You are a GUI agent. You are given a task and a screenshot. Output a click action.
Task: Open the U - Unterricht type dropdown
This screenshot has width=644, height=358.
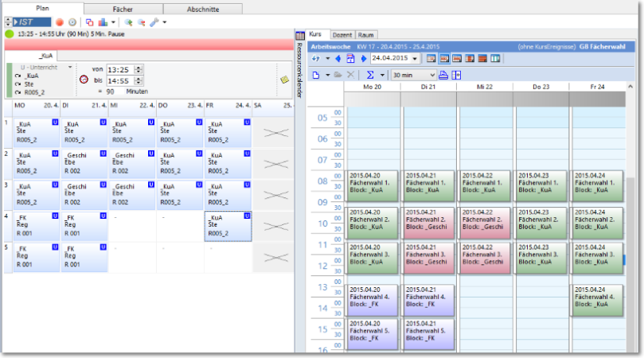point(69,68)
